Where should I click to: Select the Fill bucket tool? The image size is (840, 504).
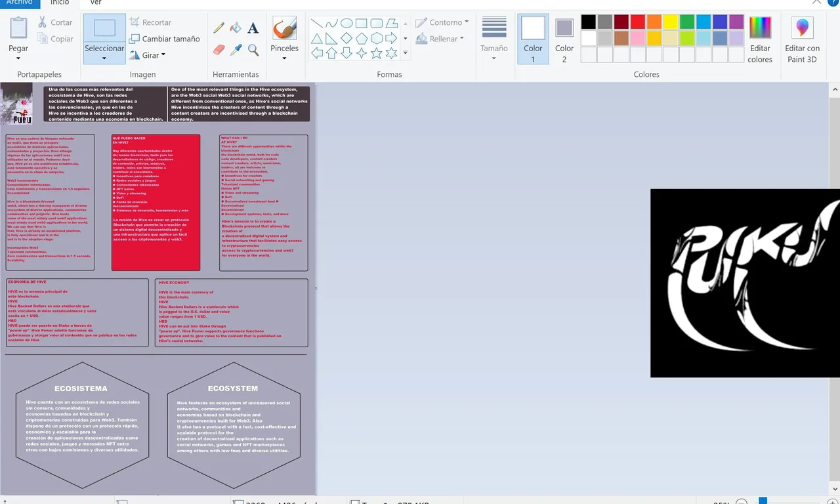pos(236,28)
